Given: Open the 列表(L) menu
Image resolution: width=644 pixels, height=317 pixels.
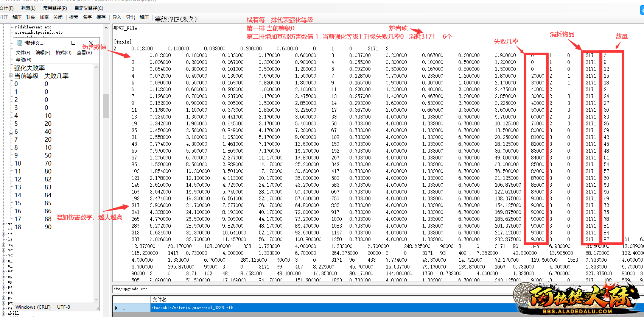Looking at the screenshot, I should pyautogui.click(x=28, y=8).
